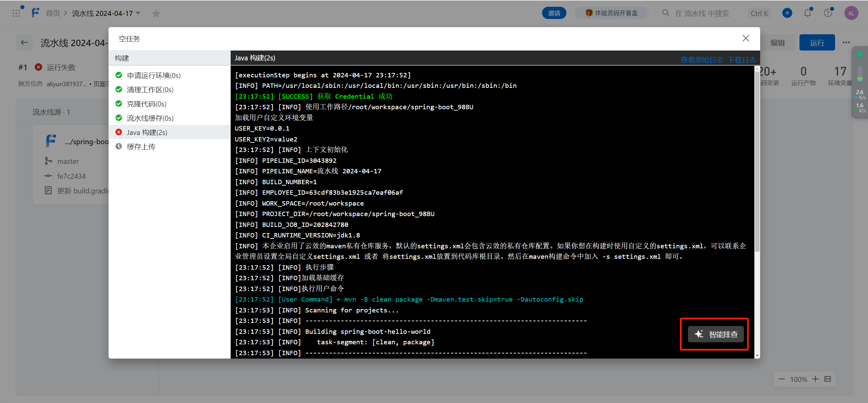Click the pipeline search input field
The width and height of the screenshot is (868, 403).
[x=701, y=13]
